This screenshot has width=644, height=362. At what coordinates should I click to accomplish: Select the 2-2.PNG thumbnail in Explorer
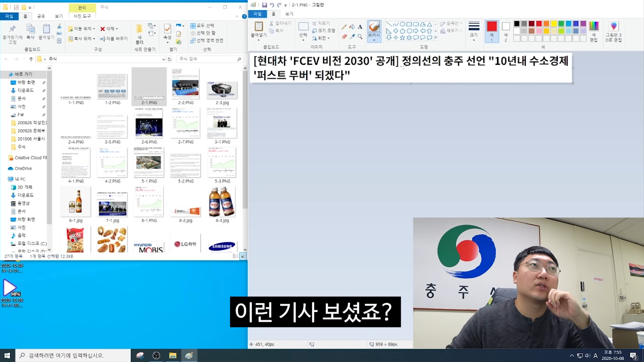pos(185,87)
